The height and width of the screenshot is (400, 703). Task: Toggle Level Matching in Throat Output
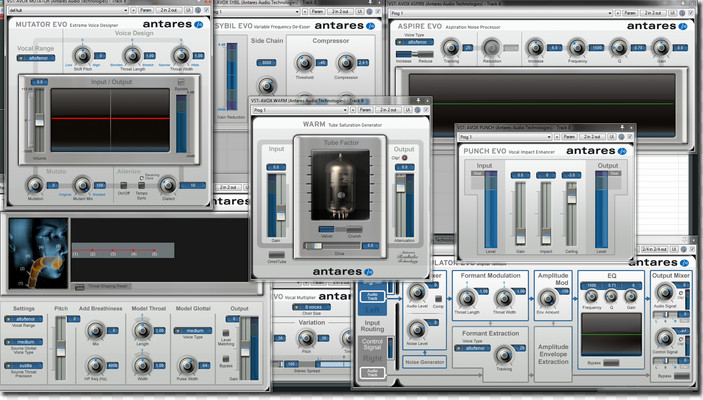coord(226,333)
